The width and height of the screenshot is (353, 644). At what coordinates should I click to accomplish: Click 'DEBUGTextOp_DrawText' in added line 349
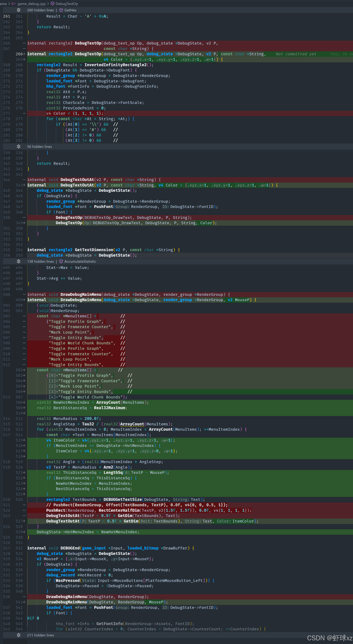(117, 223)
